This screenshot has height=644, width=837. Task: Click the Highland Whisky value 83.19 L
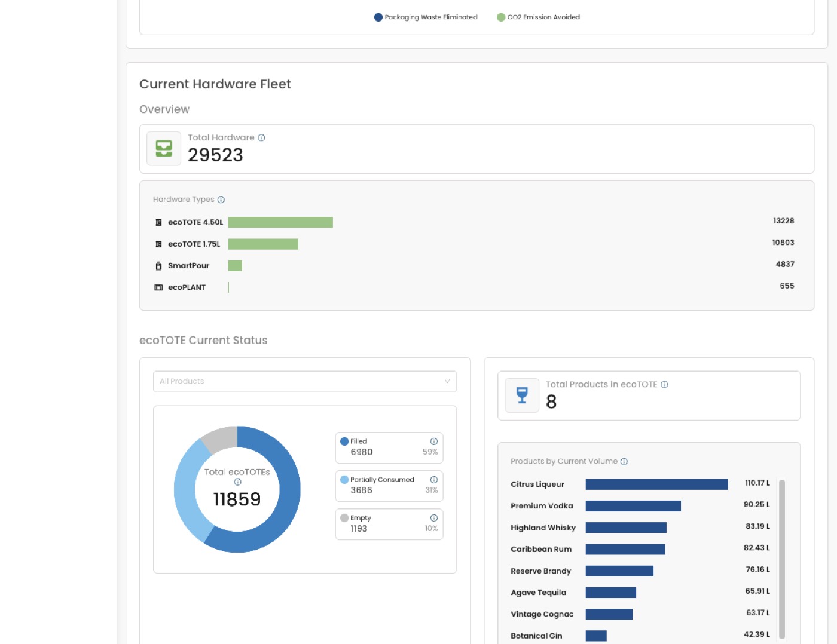pyautogui.click(x=757, y=526)
